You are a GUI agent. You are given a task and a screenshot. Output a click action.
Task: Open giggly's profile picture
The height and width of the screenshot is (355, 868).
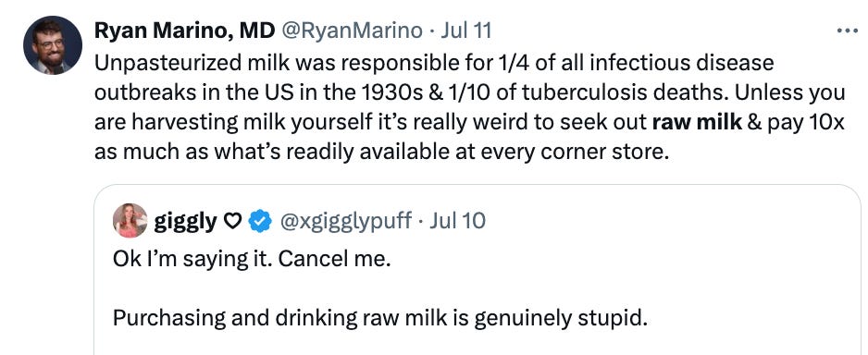[130, 221]
